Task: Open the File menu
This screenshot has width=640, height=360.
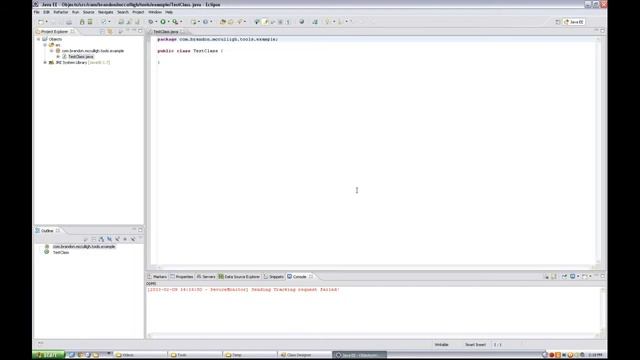Action: point(37,12)
